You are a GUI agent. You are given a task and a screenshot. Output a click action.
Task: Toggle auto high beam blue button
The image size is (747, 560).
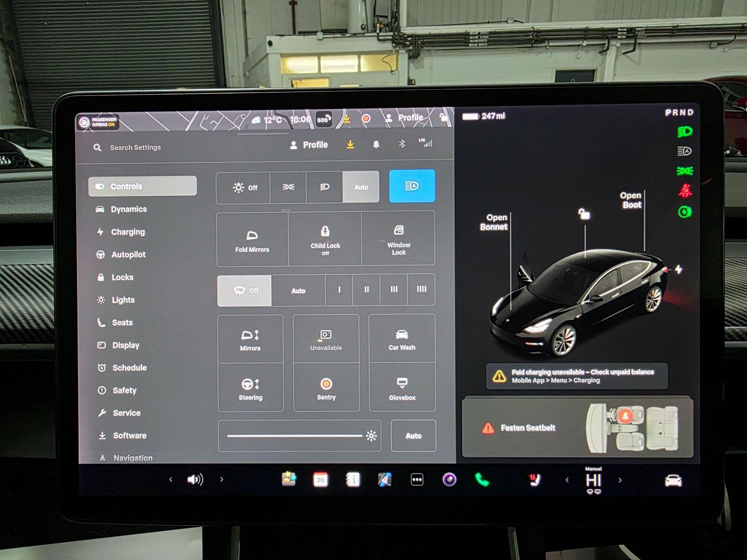pos(412,186)
